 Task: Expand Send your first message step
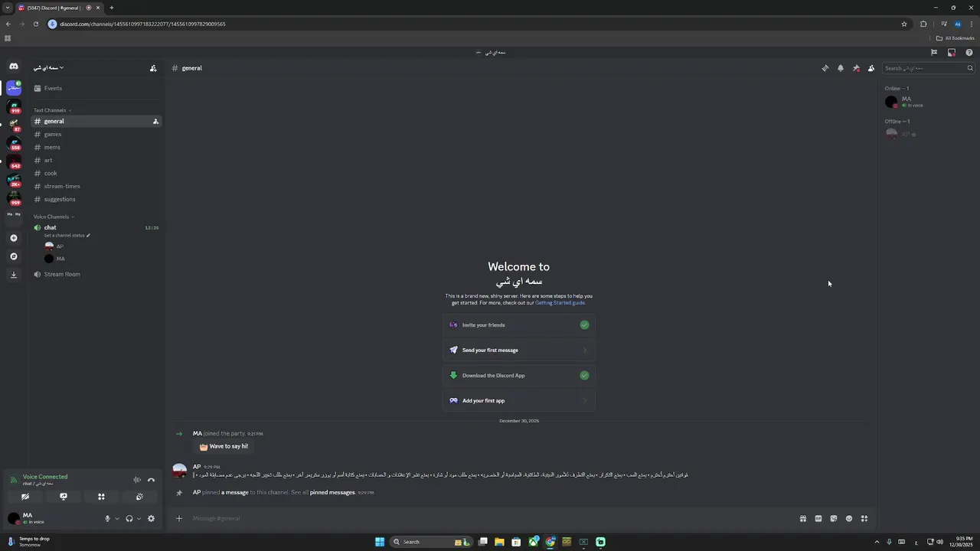[x=519, y=350]
